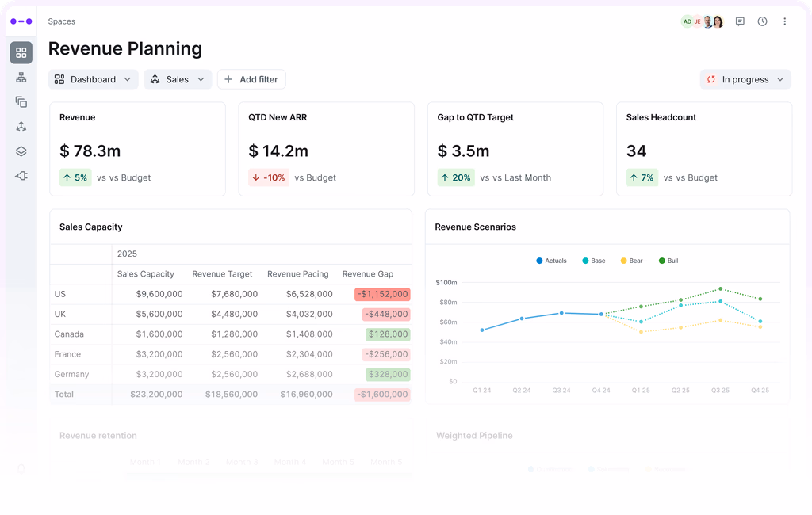
Task: Click the red -10% change badge
Action: tap(269, 177)
